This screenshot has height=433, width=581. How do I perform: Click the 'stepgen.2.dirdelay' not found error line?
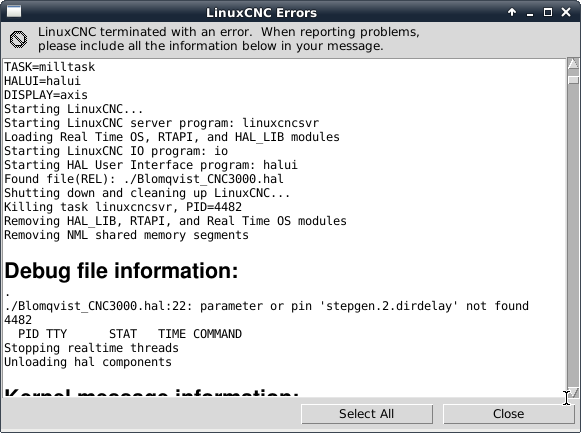266,306
